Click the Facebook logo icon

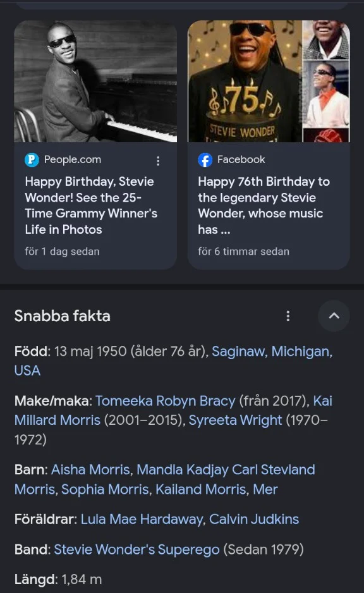coord(205,160)
